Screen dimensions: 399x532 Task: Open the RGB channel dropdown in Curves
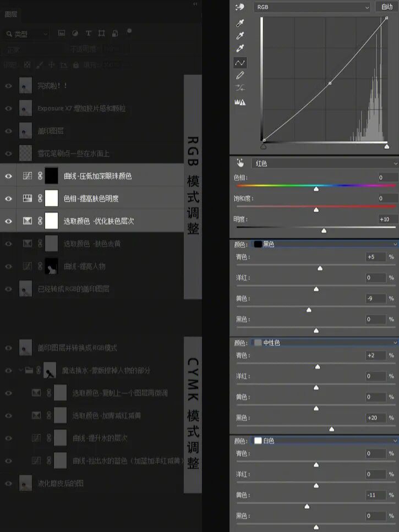(312, 7)
